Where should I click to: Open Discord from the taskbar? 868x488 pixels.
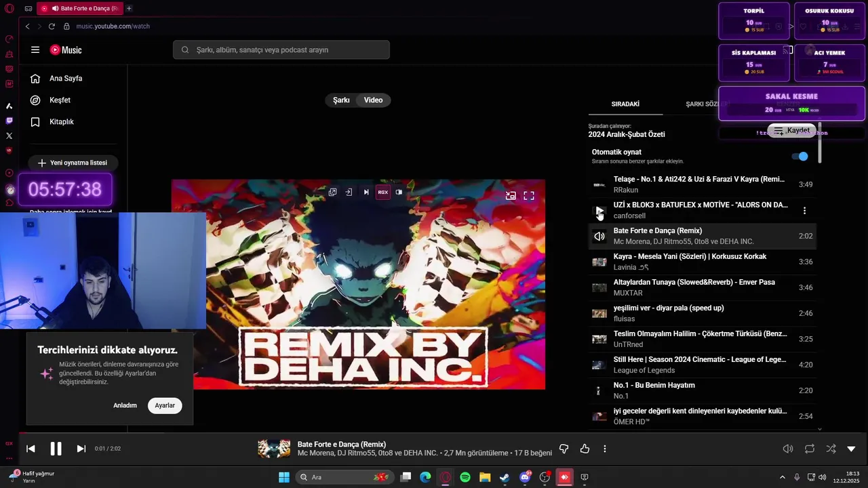coord(525,477)
